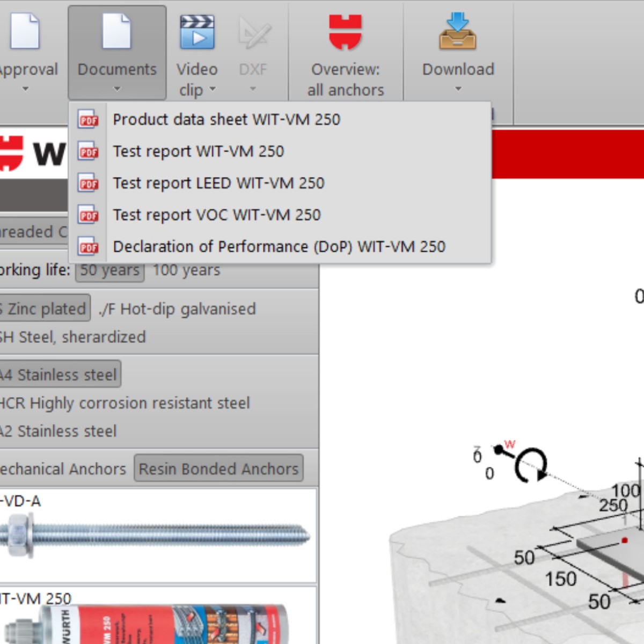The height and width of the screenshot is (644, 644).
Task: Click the Download tray icon
Action: pos(458,31)
